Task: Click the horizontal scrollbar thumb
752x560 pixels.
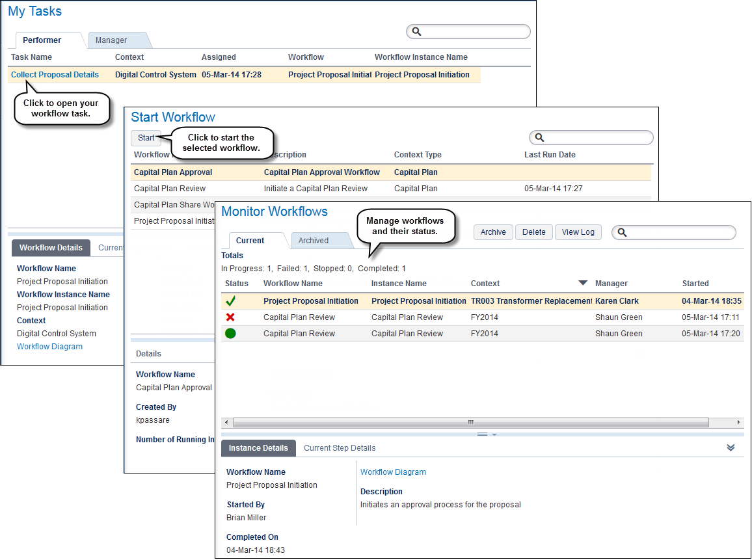Action: click(470, 422)
